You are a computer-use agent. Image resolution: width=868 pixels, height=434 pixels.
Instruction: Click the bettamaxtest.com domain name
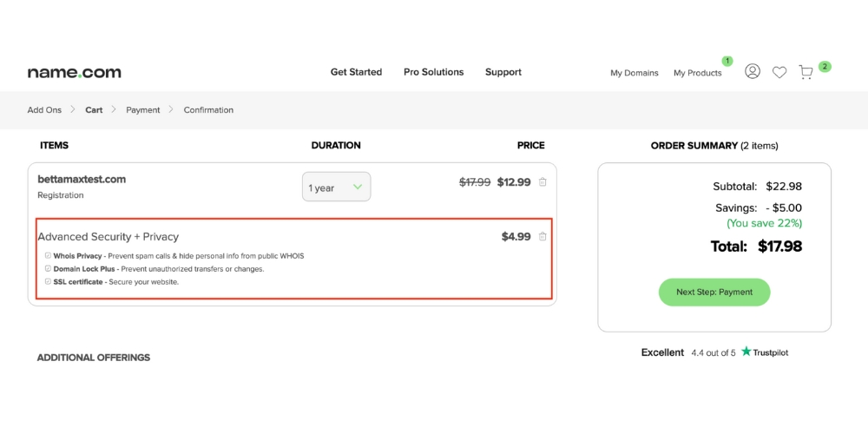coord(82,179)
